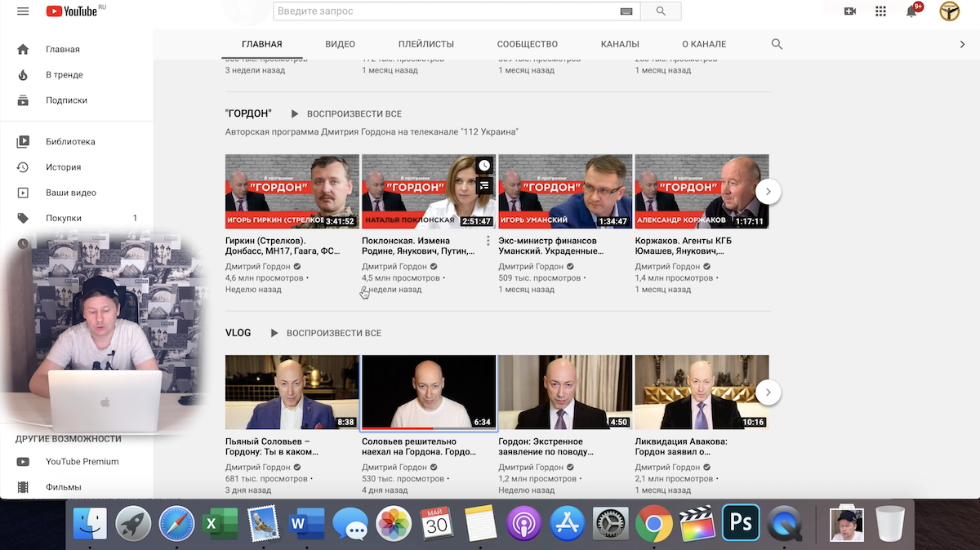
Task: Open System Preferences from the Dock
Action: (x=610, y=523)
